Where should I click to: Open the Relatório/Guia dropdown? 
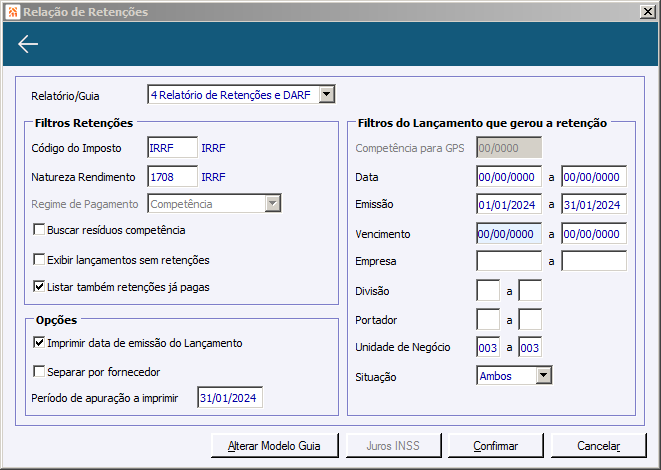point(326,95)
